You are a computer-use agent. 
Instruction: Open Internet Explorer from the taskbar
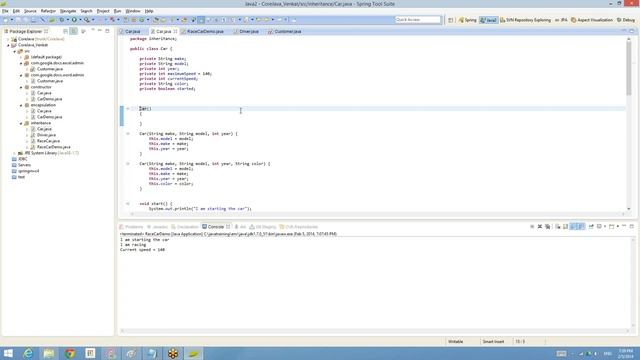(28, 353)
